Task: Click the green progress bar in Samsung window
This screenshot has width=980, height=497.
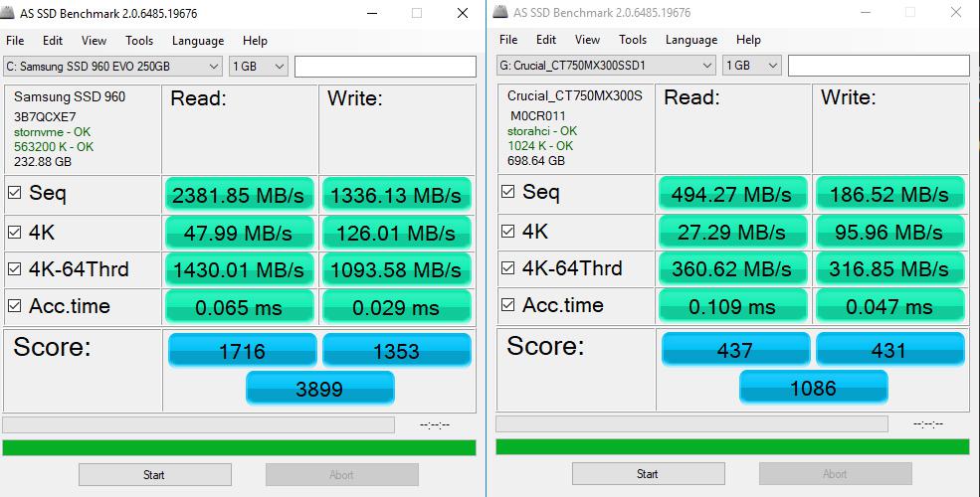Action: point(240,447)
